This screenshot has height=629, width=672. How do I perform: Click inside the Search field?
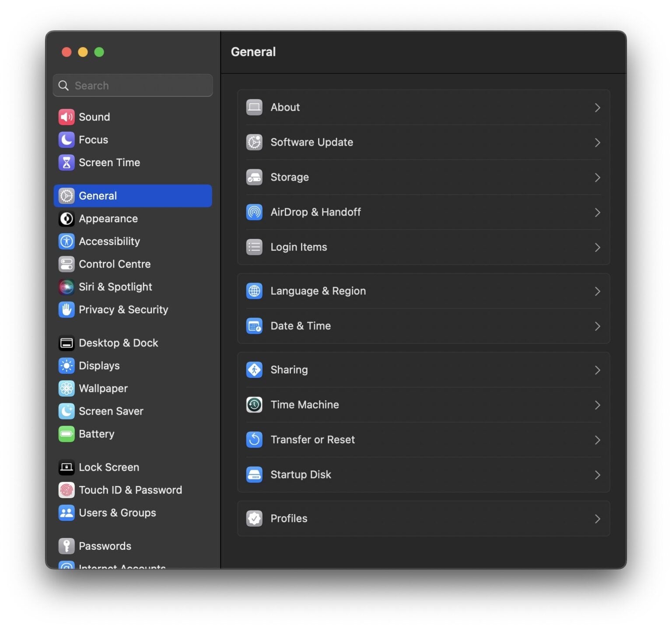(133, 85)
